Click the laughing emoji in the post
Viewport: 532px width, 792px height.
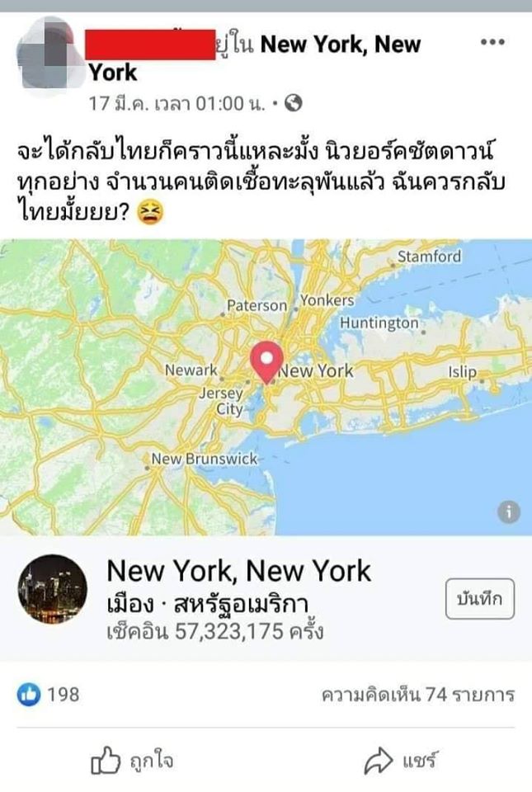[150, 212]
